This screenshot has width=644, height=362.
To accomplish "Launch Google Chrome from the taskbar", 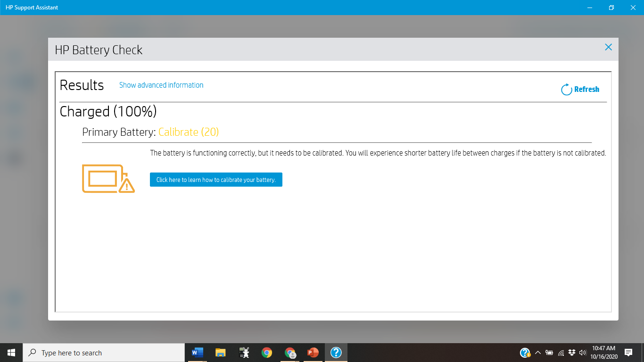I will click(x=267, y=353).
